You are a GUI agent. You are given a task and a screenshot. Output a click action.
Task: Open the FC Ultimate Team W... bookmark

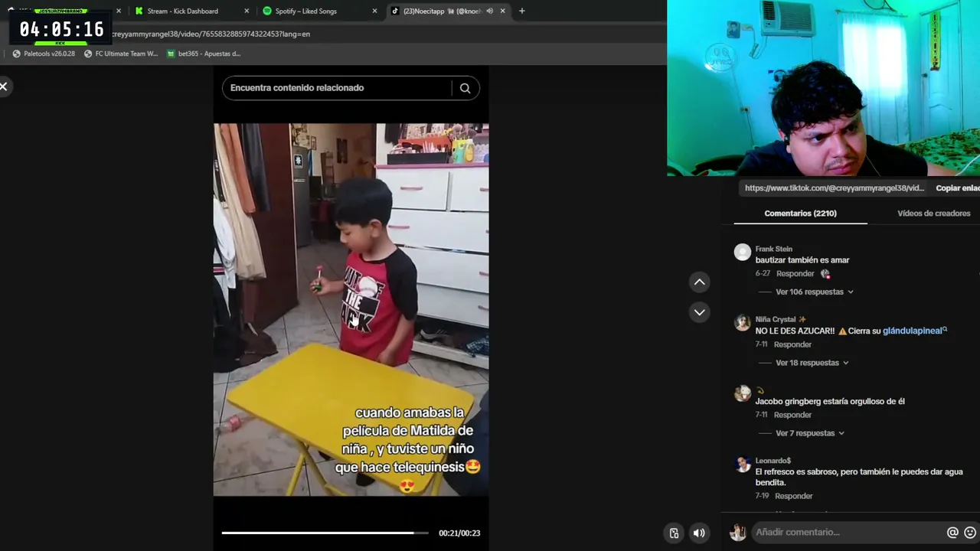(121, 54)
